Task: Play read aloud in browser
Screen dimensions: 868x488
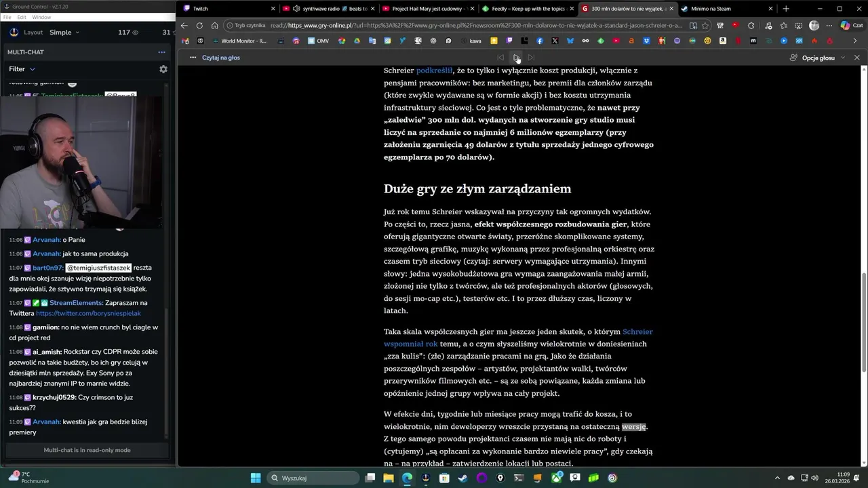Action: tap(516, 58)
